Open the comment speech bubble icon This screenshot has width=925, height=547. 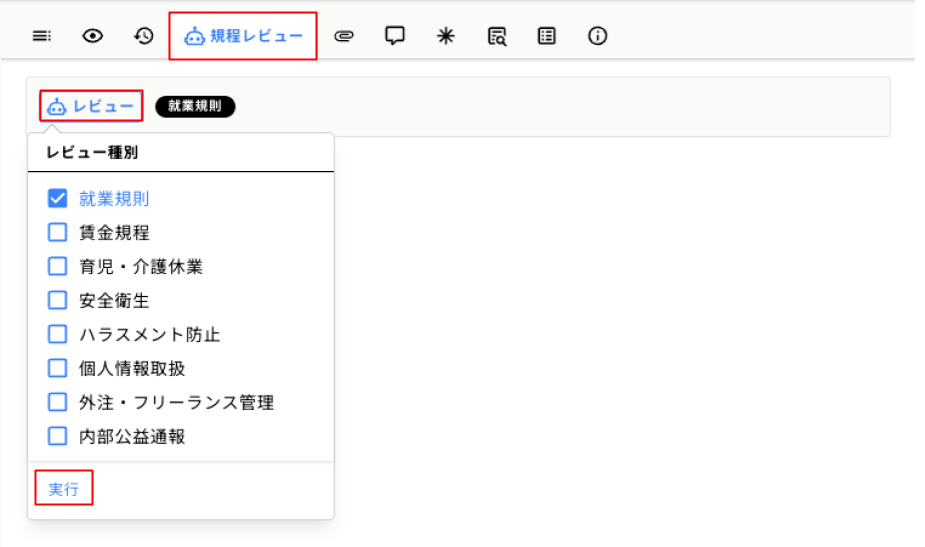[395, 36]
